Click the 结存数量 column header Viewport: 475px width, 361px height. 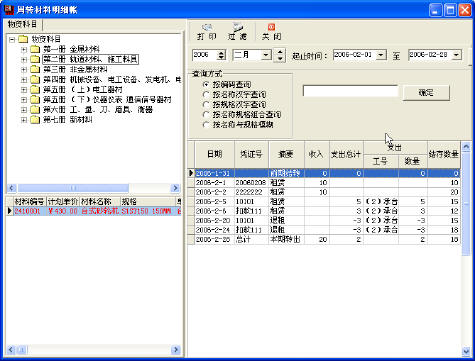tap(444, 154)
